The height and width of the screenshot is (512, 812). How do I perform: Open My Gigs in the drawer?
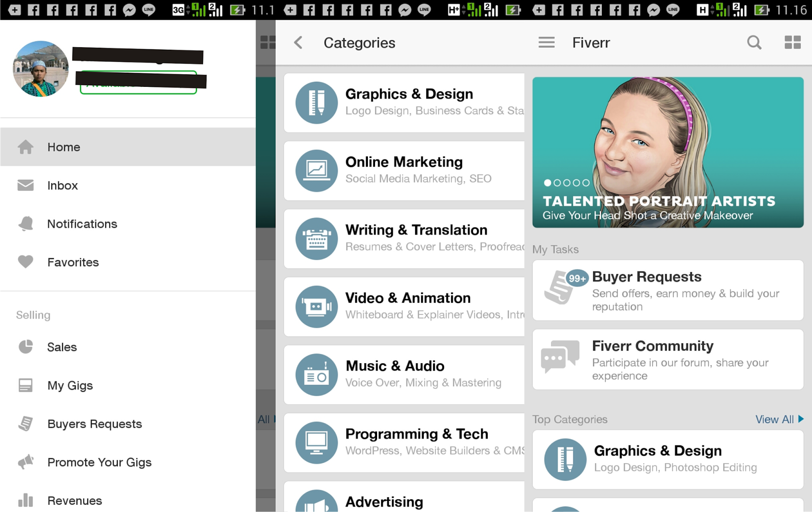[x=128, y=386]
